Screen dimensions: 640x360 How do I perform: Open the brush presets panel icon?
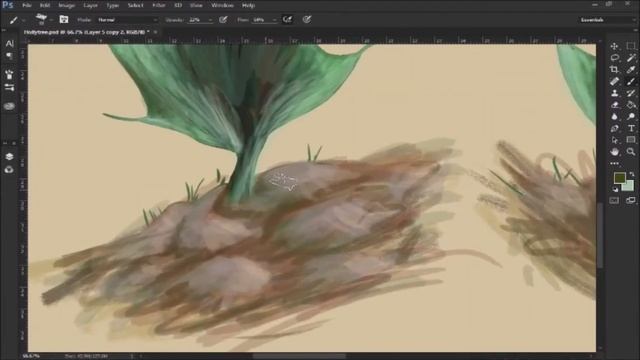point(9,75)
